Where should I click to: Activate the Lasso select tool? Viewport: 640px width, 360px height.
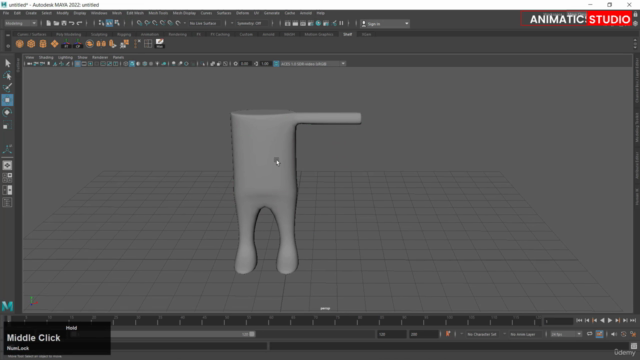[7, 76]
